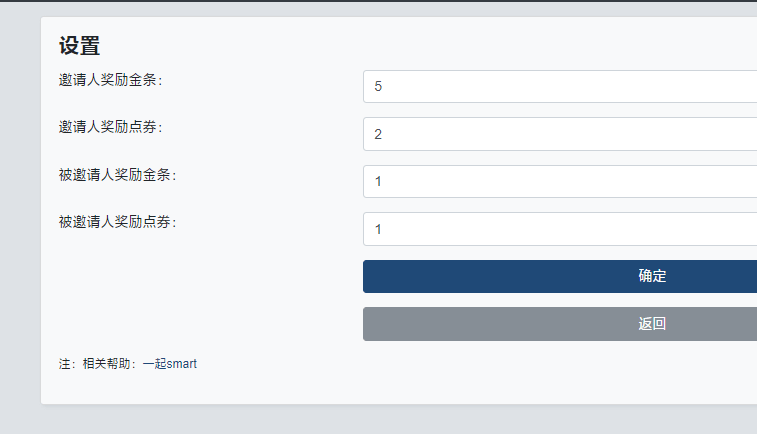Image resolution: width=757 pixels, height=434 pixels.
Task: Click gray page background below settings card
Action: point(386,420)
